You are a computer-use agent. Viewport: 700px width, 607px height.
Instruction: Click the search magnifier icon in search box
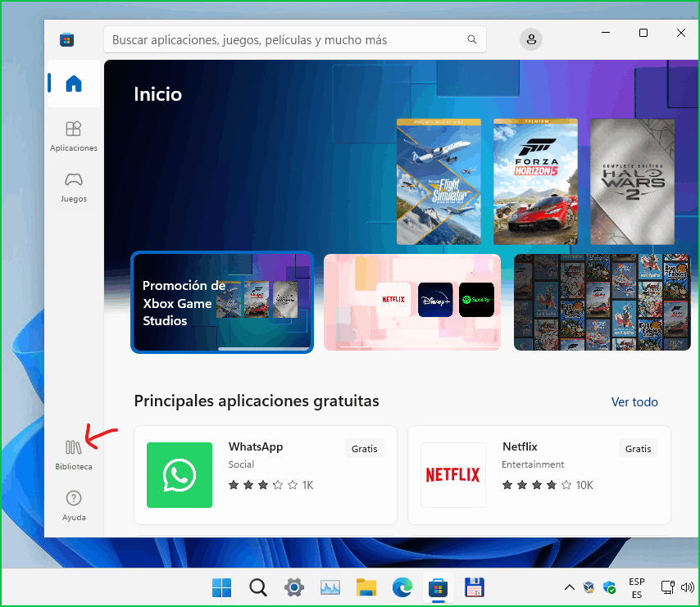[472, 39]
